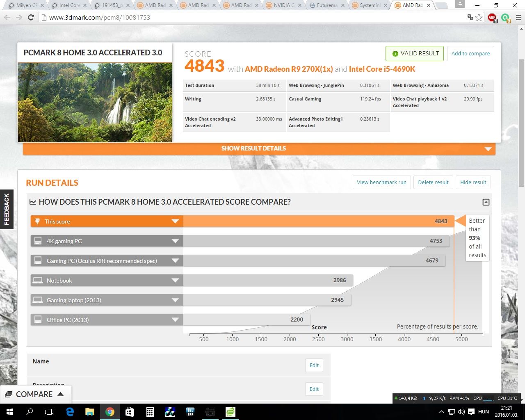Click the chart icon beside HOW DOES THIS heading

tap(33, 202)
